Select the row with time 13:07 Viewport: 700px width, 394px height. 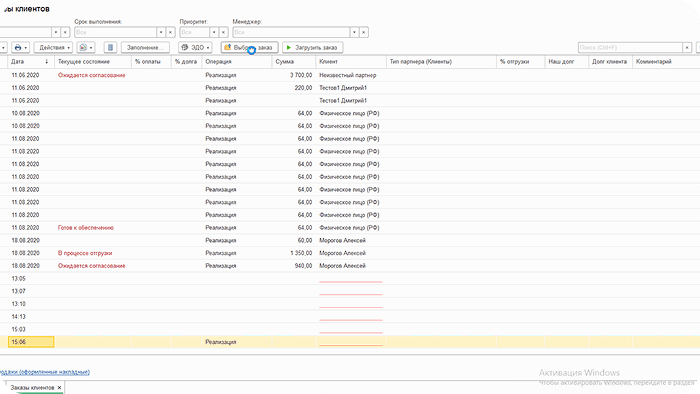(350, 291)
